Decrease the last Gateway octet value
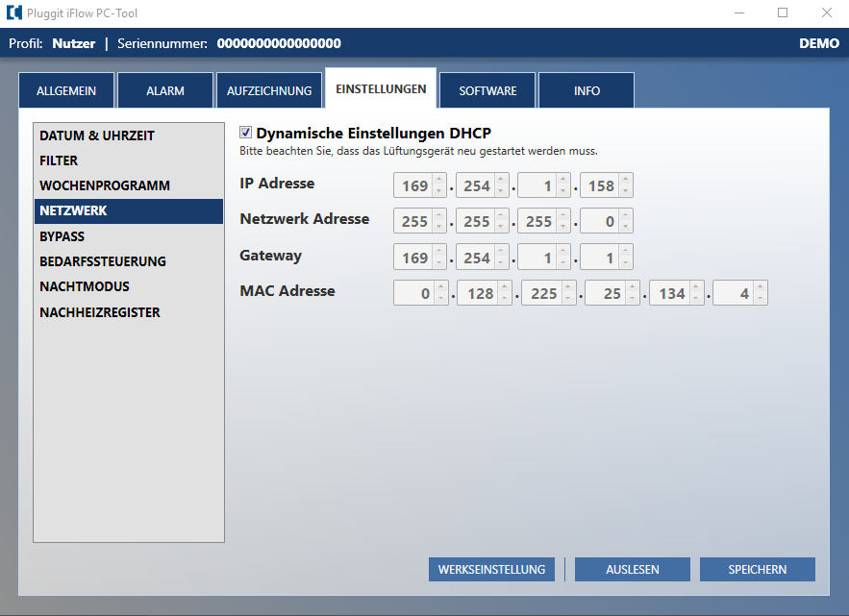The height and width of the screenshot is (616, 849). pyautogui.click(x=626, y=263)
